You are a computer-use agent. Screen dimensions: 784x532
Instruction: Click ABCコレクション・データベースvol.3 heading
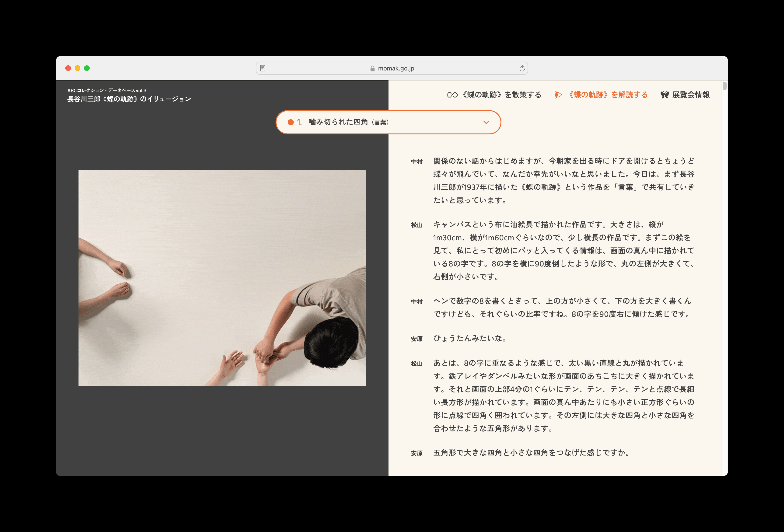pyautogui.click(x=107, y=90)
